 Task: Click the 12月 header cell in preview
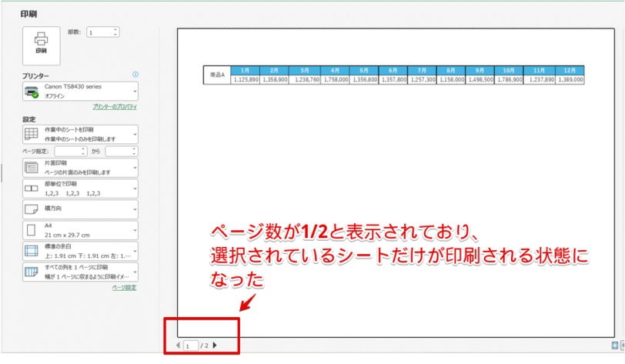pyautogui.click(x=570, y=70)
